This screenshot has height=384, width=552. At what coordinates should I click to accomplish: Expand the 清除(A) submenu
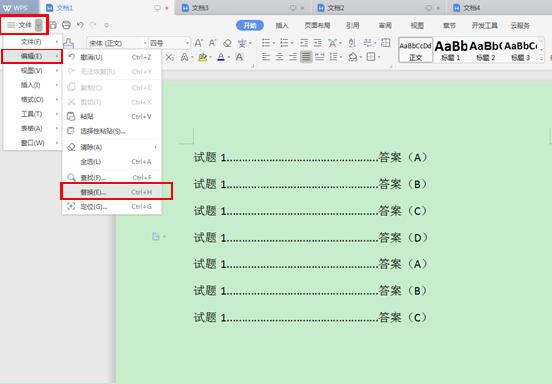point(112,147)
